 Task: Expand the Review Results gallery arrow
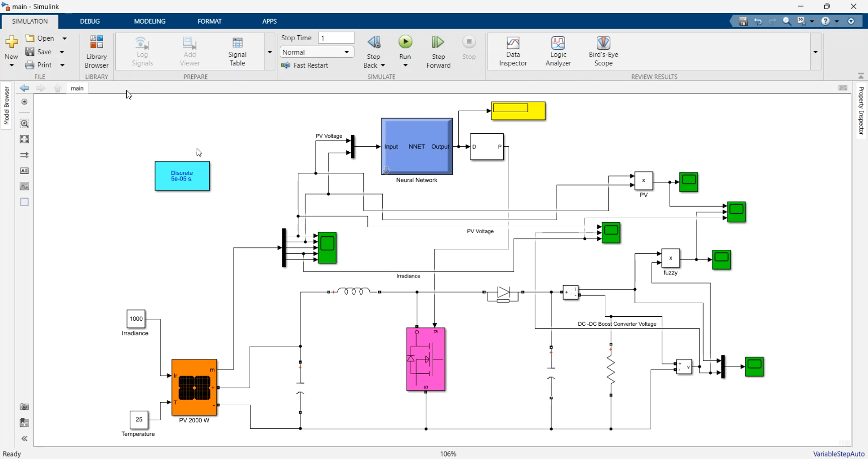pyautogui.click(x=816, y=52)
